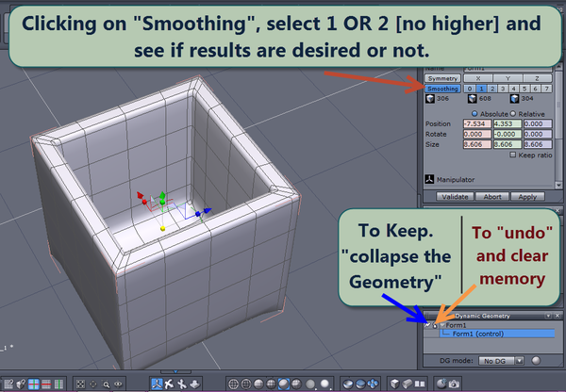Open the Dynamic Geometry panel menu arrow

pos(548,316)
